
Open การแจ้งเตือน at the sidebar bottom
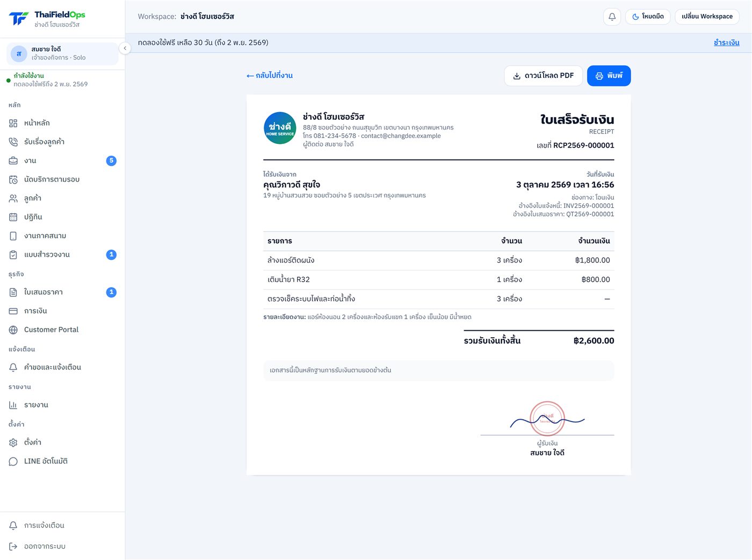pos(62,526)
